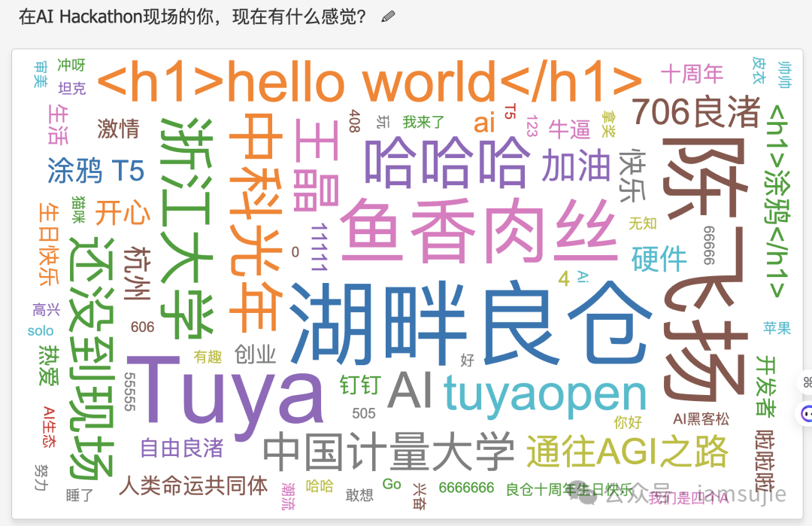This screenshot has height=526, width=812.
Task: Click the gray "中国计量大学" word
Action: [389, 452]
